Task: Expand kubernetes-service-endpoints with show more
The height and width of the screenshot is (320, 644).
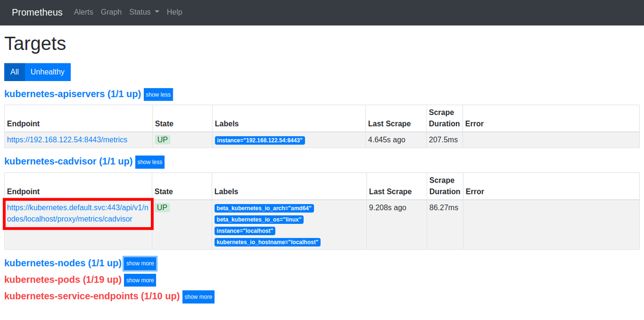Action: pos(198,297)
